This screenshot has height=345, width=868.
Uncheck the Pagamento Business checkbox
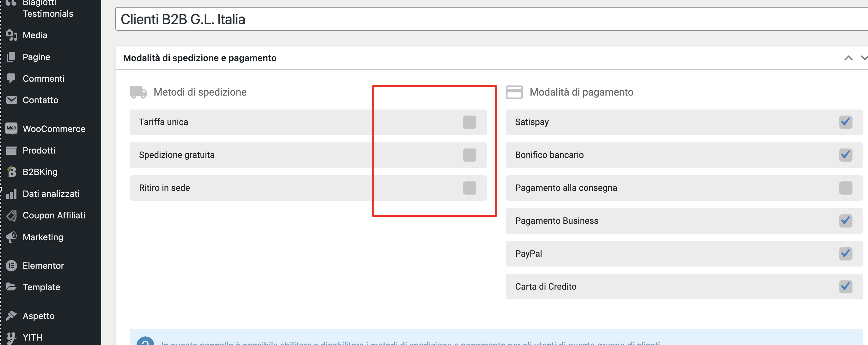point(846,221)
